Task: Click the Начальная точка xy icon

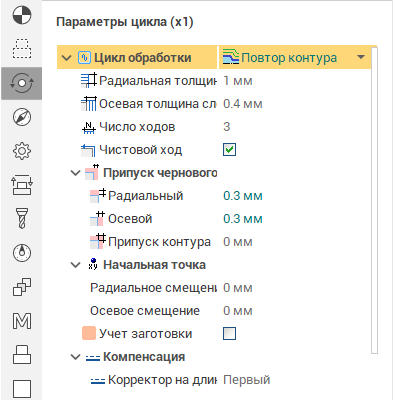Action: click(93, 264)
